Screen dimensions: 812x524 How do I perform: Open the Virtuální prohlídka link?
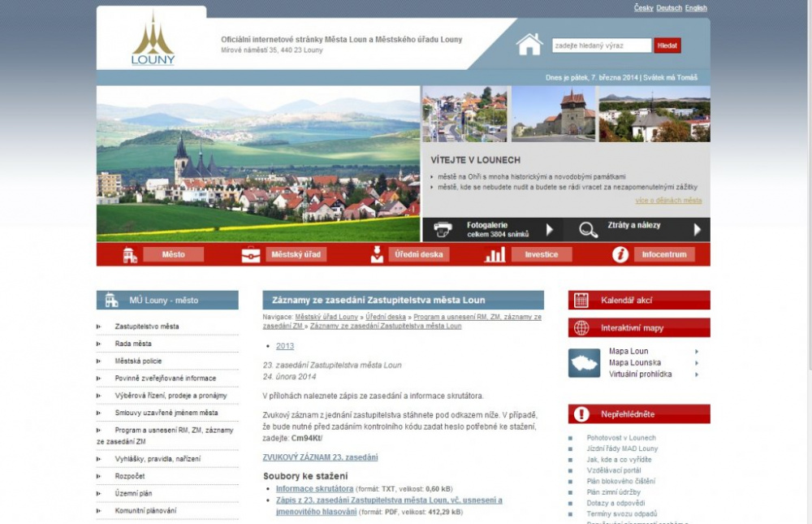(x=640, y=375)
